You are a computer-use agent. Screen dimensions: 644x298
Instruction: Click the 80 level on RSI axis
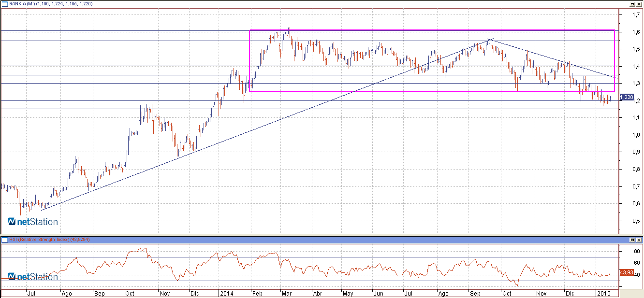pos(637,252)
